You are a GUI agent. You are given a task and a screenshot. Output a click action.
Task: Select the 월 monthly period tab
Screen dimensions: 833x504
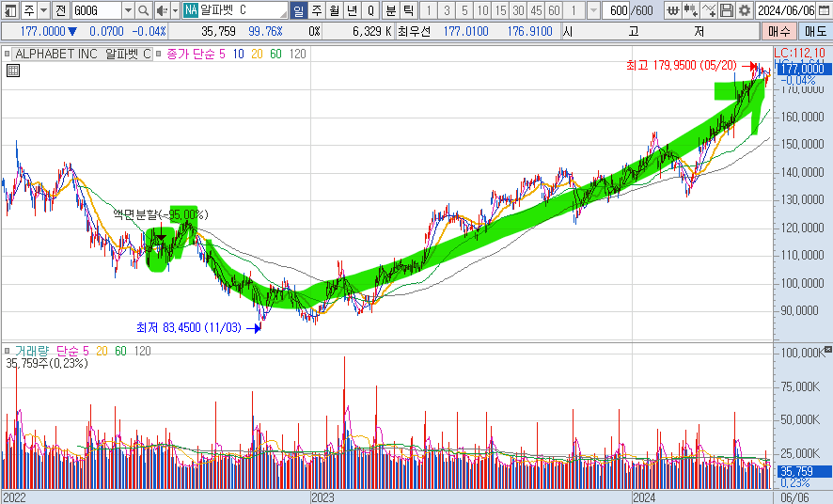(334, 10)
